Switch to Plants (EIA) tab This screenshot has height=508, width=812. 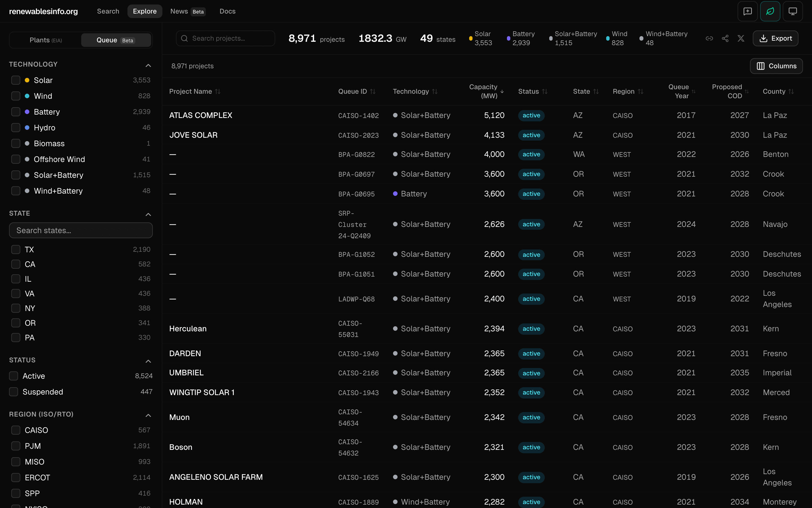[x=46, y=40]
